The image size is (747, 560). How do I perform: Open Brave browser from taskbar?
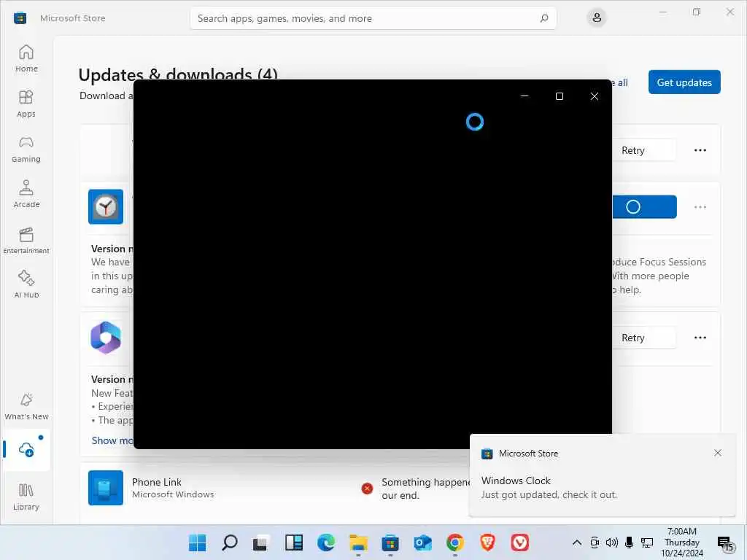point(487,542)
